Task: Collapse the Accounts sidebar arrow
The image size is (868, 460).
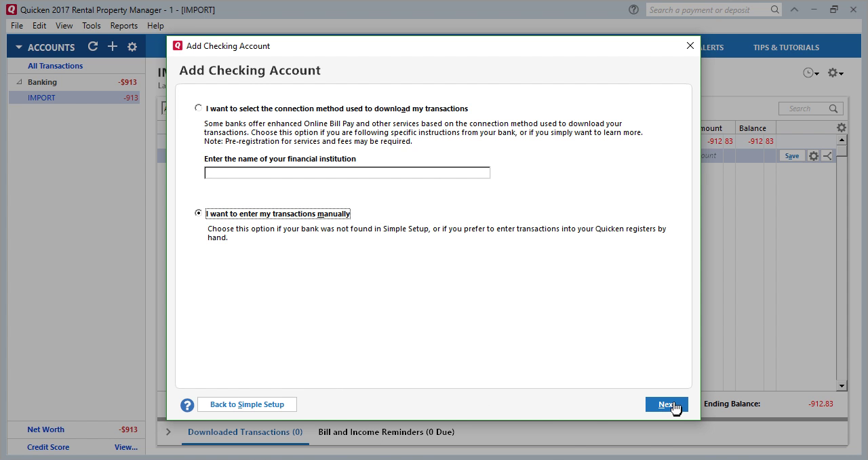Action: (18, 47)
